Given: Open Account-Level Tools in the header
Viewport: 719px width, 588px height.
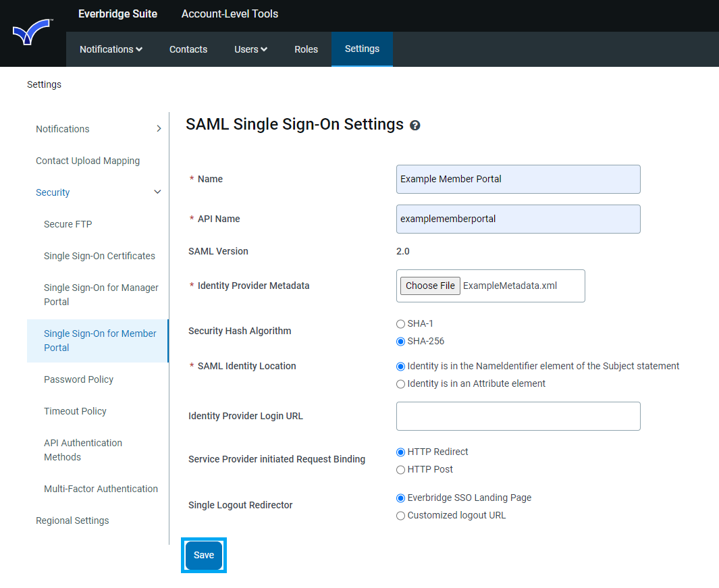Looking at the screenshot, I should [x=230, y=14].
